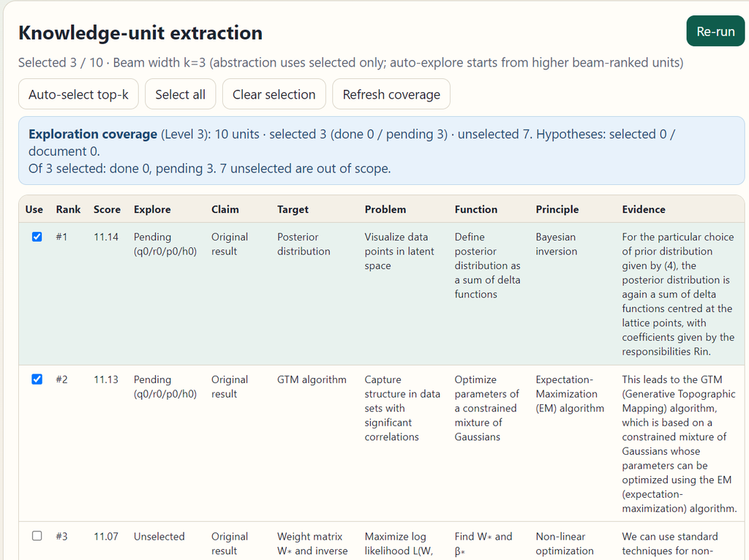Click Refresh coverage button
This screenshot has width=749, height=560.
pos(391,94)
